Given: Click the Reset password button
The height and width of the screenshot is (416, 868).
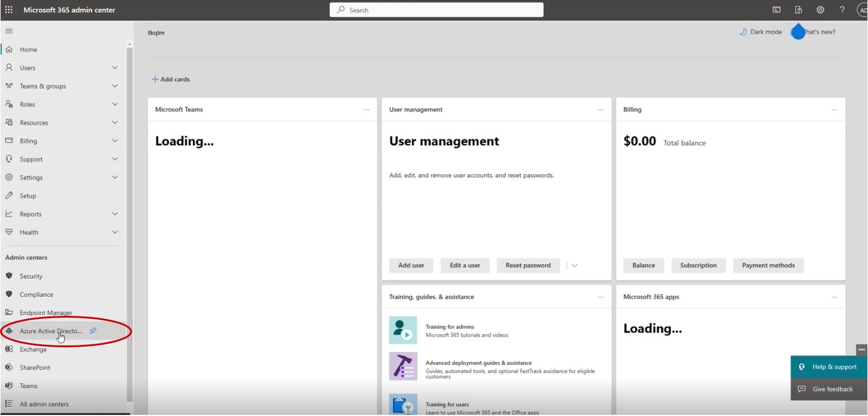Looking at the screenshot, I should tap(528, 265).
